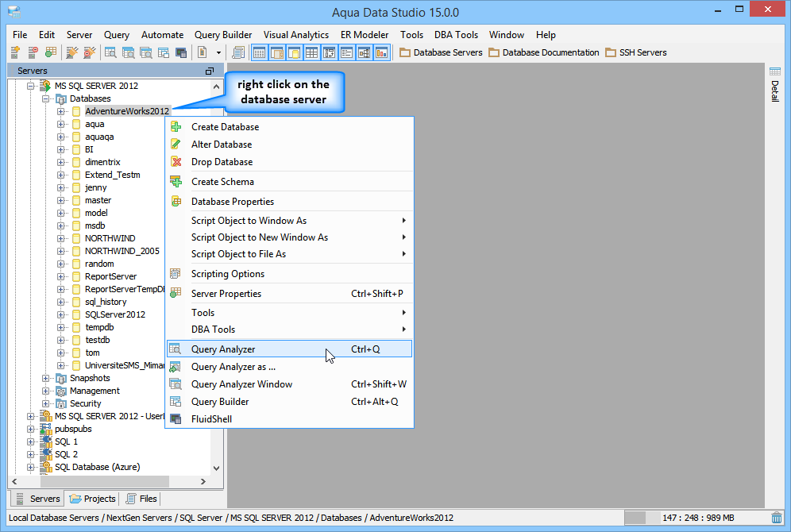Viewport: 791px width, 532px height.
Task: Open the Database Servers folder shortcut
Action: 441,52
